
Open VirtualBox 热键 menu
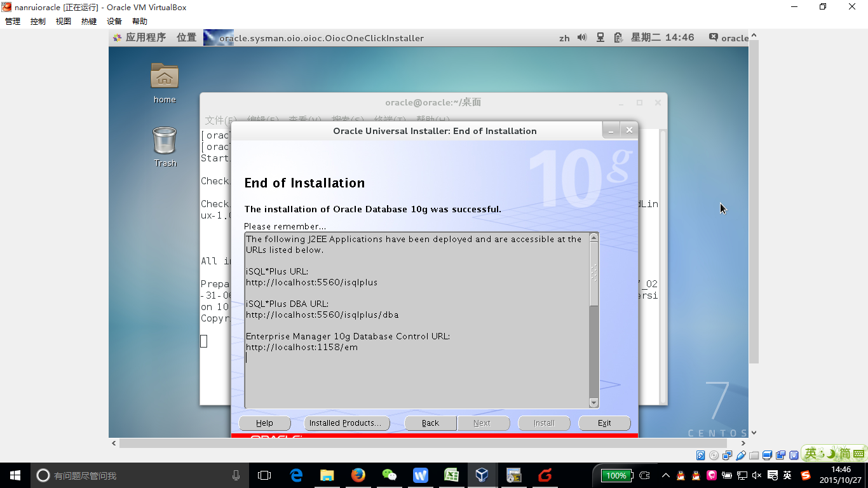(89, 21)
